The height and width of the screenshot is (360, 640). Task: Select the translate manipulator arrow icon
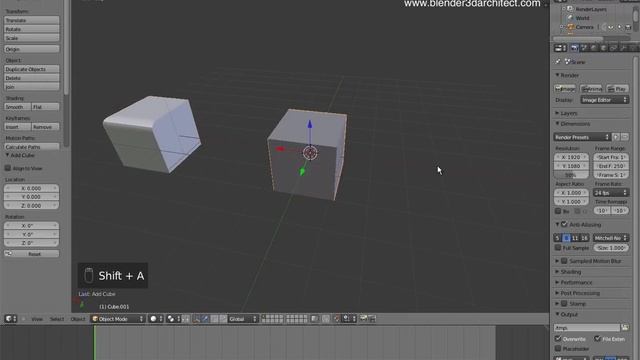pyautogui.click(x=206, y=319)
